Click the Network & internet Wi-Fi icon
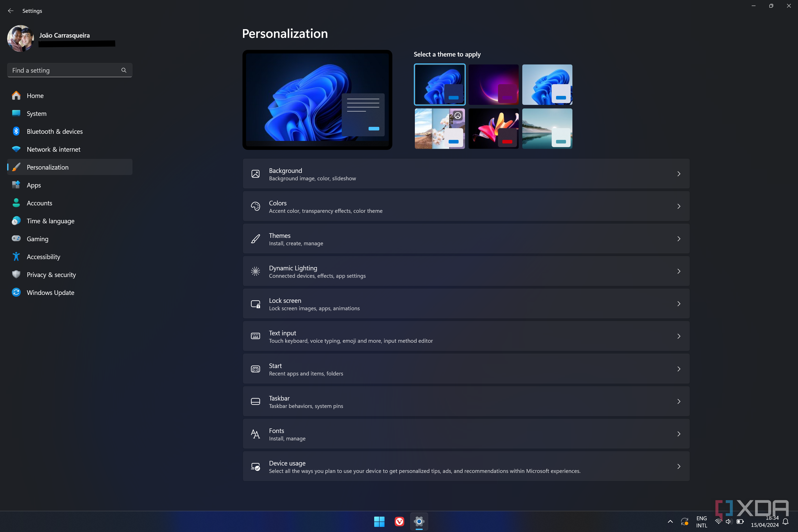Screen dimensions: 798x532 [x=16, y=149]
